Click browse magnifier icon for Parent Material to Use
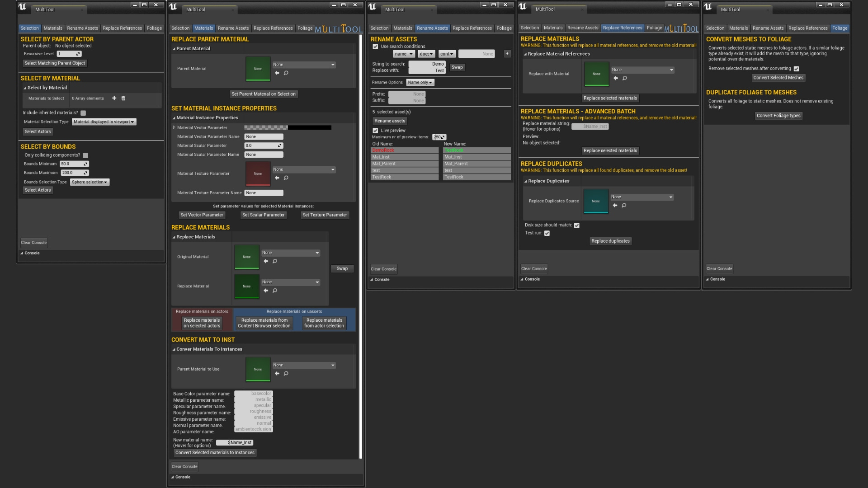868x488 pixels. tap(286, 374)
